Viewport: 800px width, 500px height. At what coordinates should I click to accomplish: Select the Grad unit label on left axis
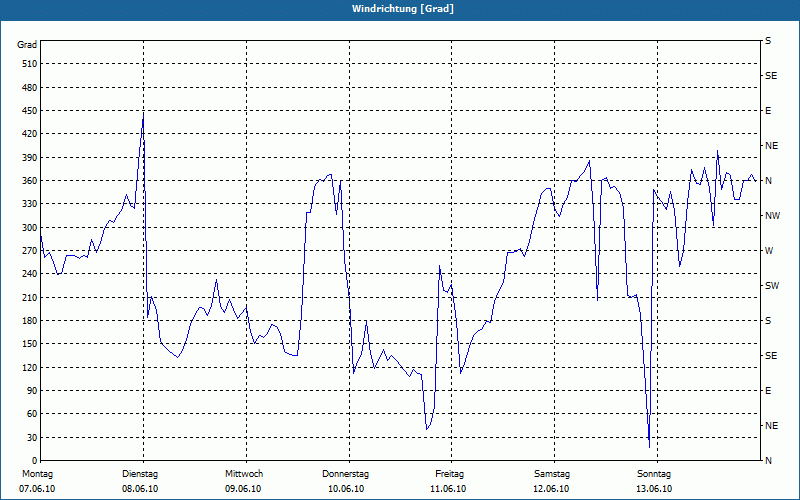[x=27, y=45]
